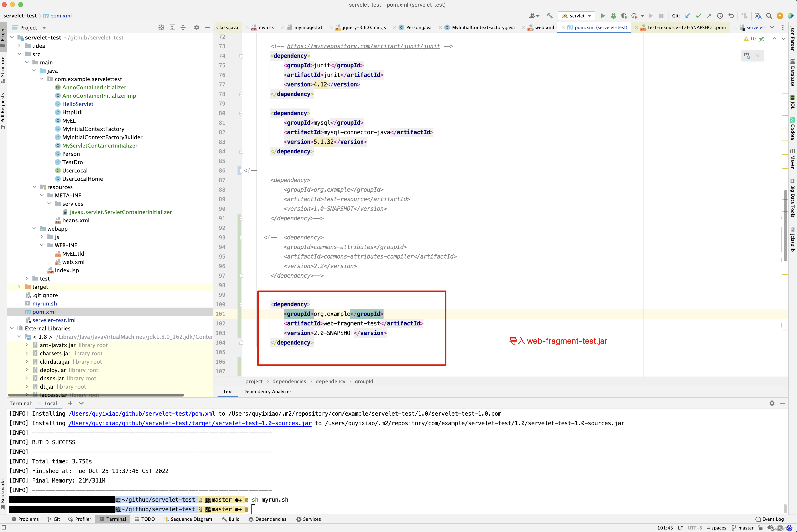Screen dimensions: 797x532
Task: Expand the target folder
Action: (x=19, y=287)
